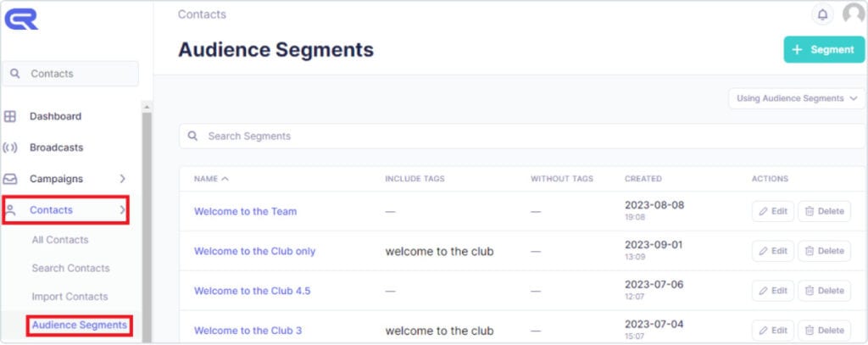The height and width of the screenshot is (345, 868).
Task: Open the Welcome to the Club only link
Action: (x=254, y=251)
